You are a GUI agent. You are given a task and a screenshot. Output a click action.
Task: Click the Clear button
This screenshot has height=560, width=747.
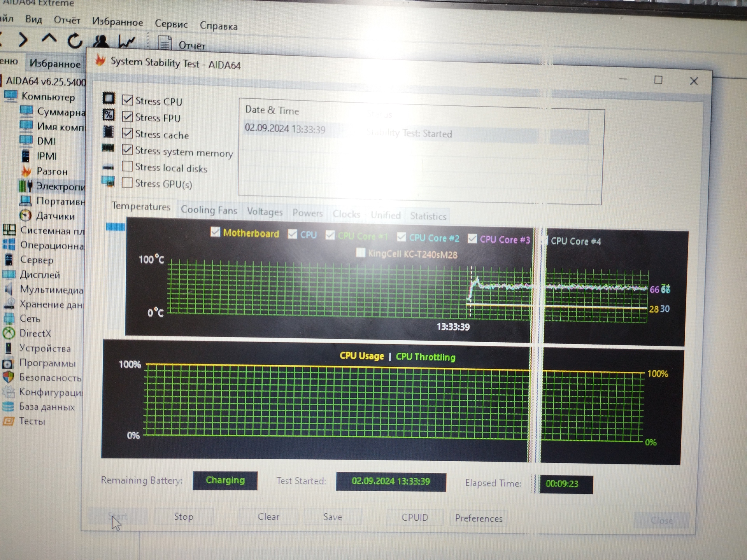(x=268, y=517)
